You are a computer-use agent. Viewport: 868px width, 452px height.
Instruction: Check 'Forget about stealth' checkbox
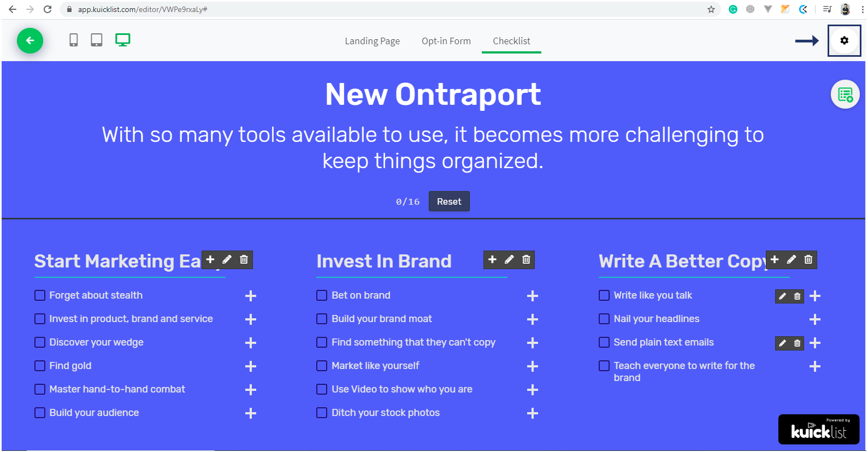click(40, 295)
